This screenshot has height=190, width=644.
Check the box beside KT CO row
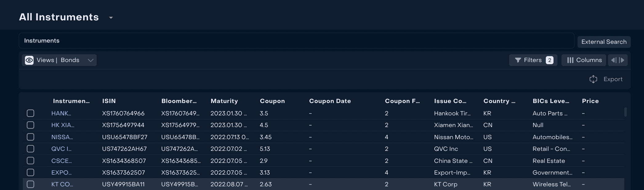[30, 184]
